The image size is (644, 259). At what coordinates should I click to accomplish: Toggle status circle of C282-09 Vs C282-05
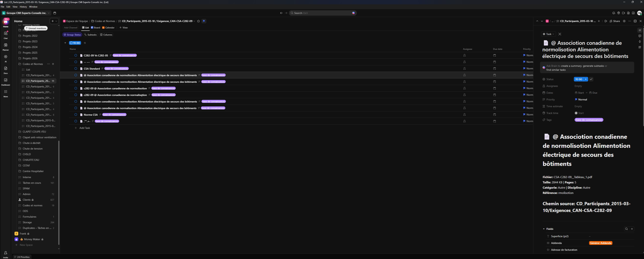tap(76, 55)
